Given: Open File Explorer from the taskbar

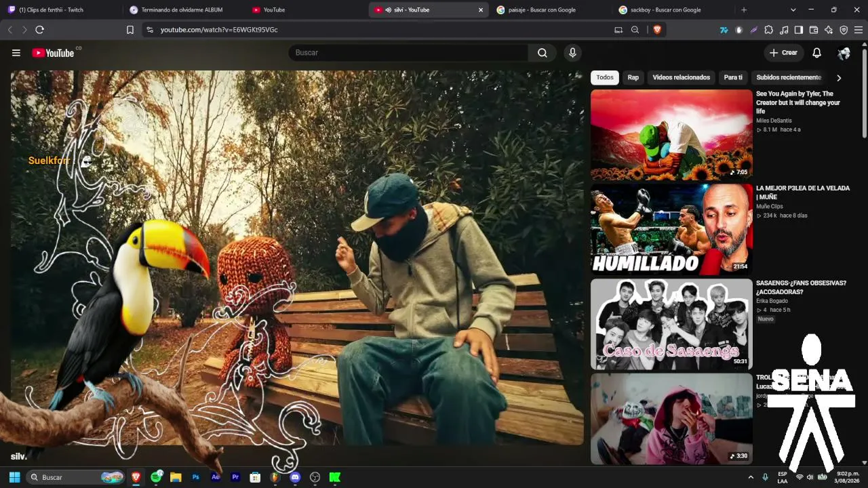Looking at the screenshot, I should (176, 477).
